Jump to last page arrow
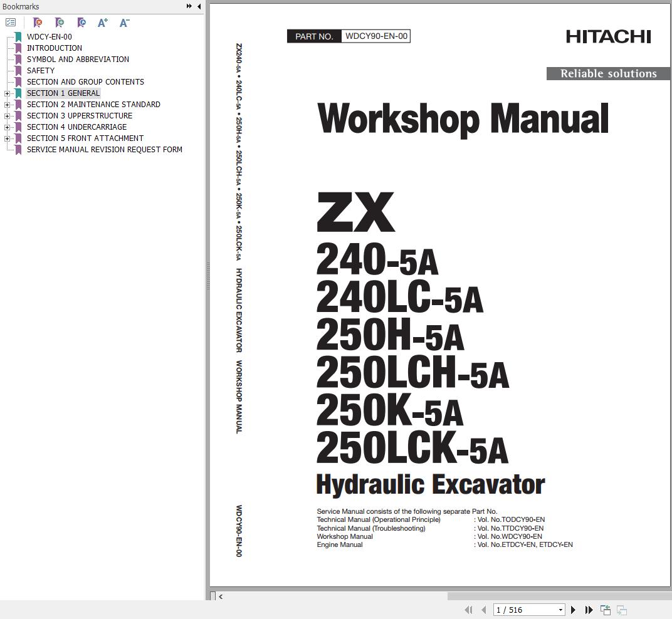The height and width of the screenshot is (619, 672). (589, 610)
